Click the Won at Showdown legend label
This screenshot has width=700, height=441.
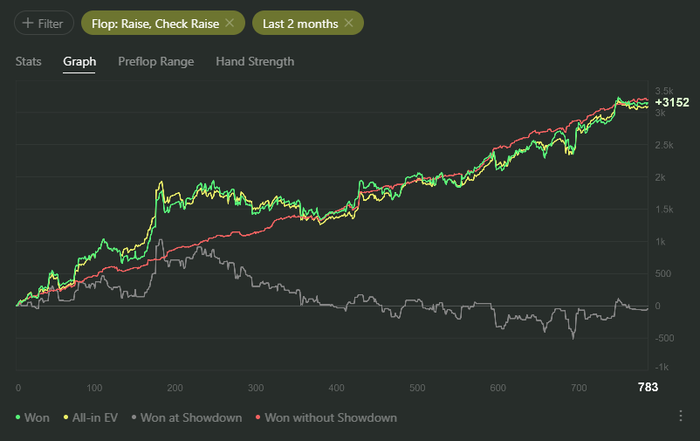pos(191,418)
